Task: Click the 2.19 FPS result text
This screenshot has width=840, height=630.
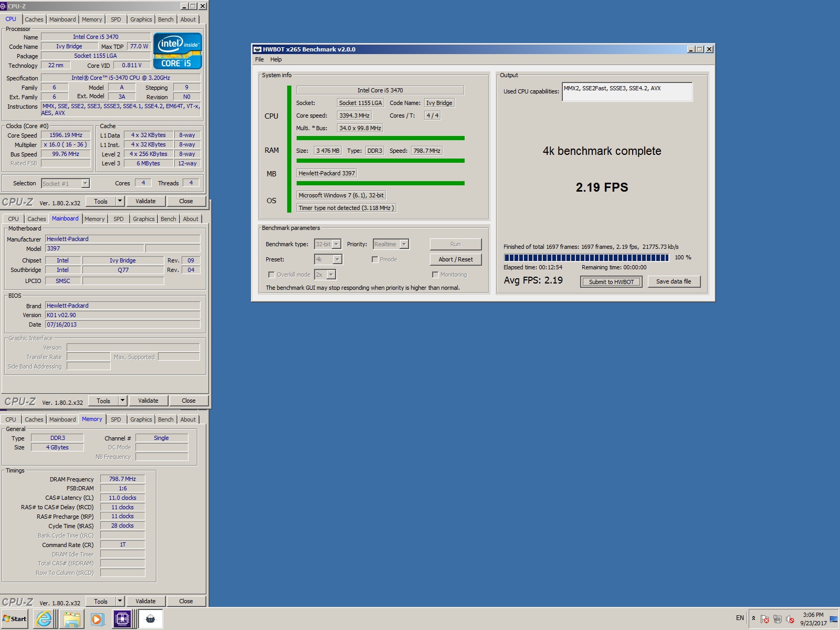Action: [x=602, y=187]
